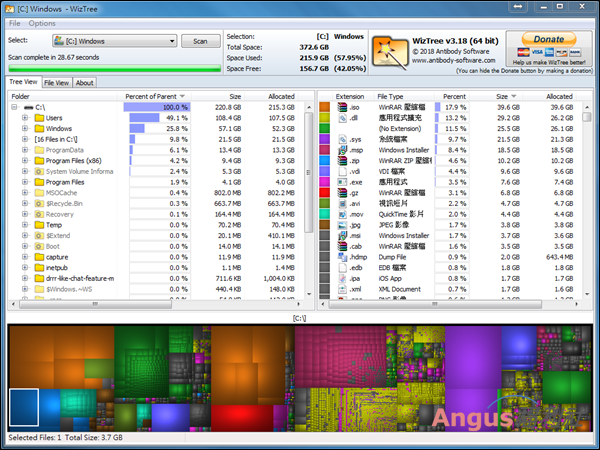
Task: Expand the Windows folder node
Action: coord(25,129)
